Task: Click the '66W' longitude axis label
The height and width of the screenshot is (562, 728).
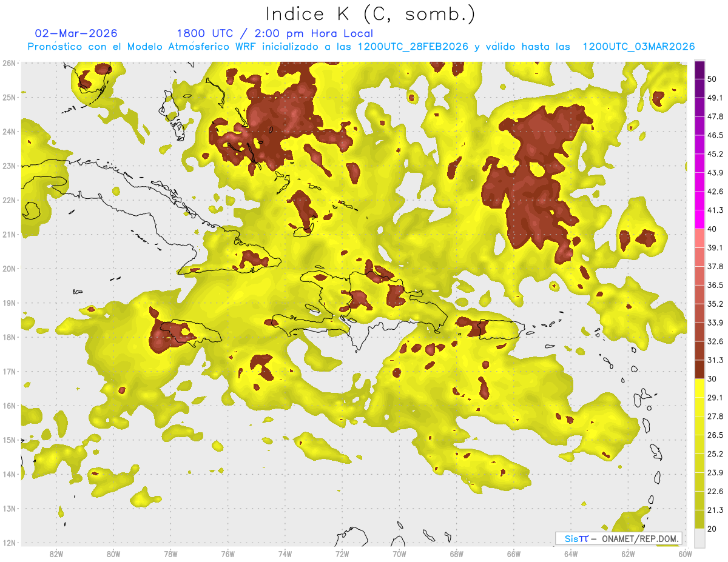Action: [514, 554]
